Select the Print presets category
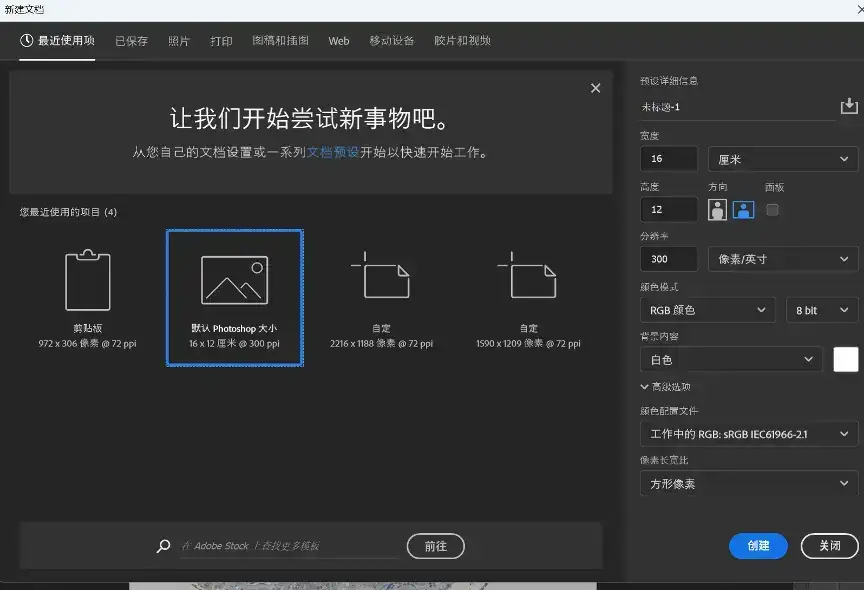 click(220, 41)
